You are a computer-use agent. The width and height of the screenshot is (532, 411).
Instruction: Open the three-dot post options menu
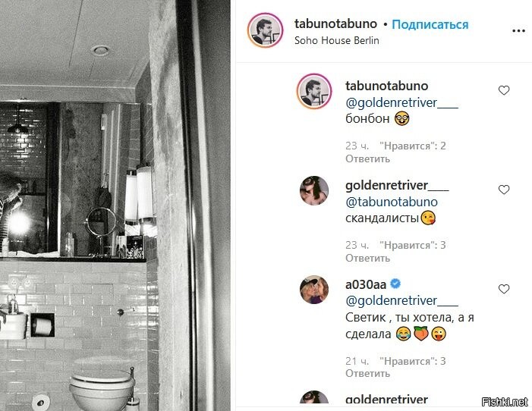pyautogui.click(x=518, y=31)
